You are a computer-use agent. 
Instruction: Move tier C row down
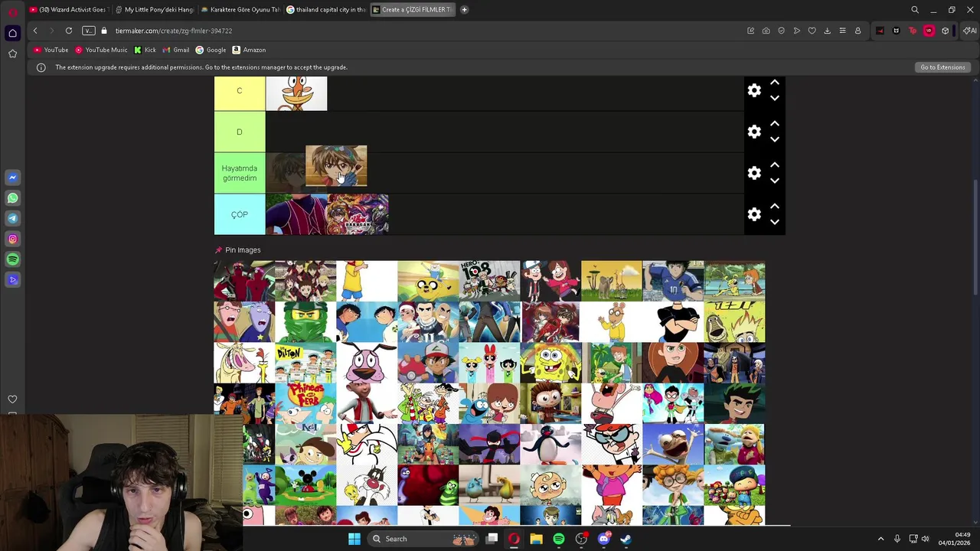[x=775, y=98]
